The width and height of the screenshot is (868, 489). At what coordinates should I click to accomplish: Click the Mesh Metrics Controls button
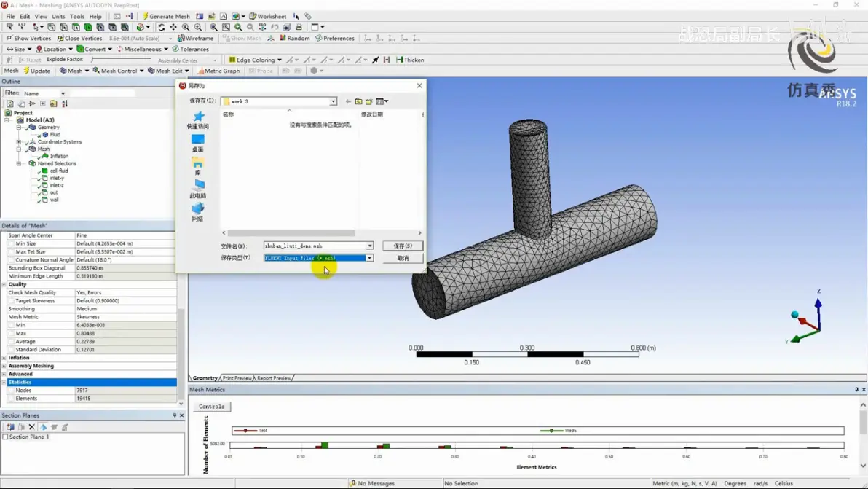(211, 407)
